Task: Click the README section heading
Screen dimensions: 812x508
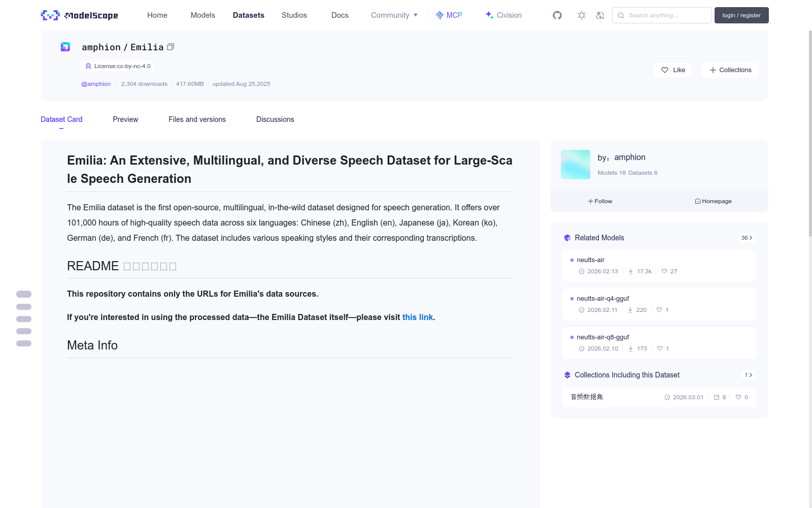Action: pyautogui.click(x=122, y=266)
